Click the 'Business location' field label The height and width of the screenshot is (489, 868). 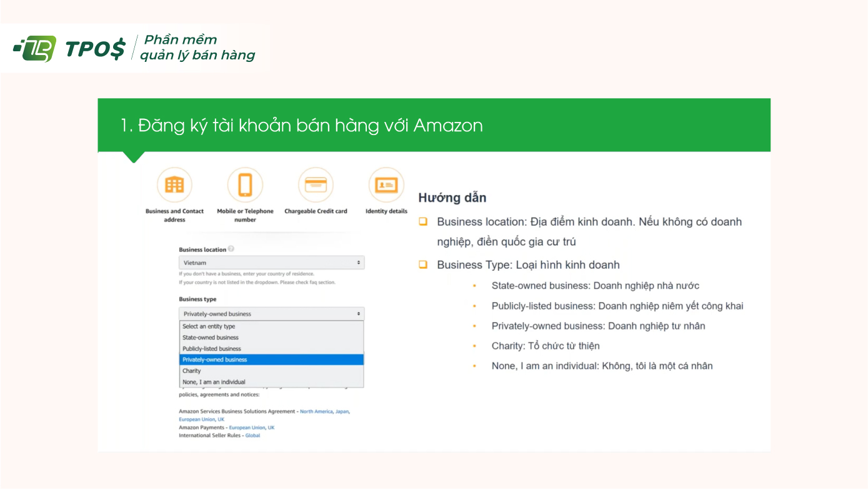[x=202, y=250]
